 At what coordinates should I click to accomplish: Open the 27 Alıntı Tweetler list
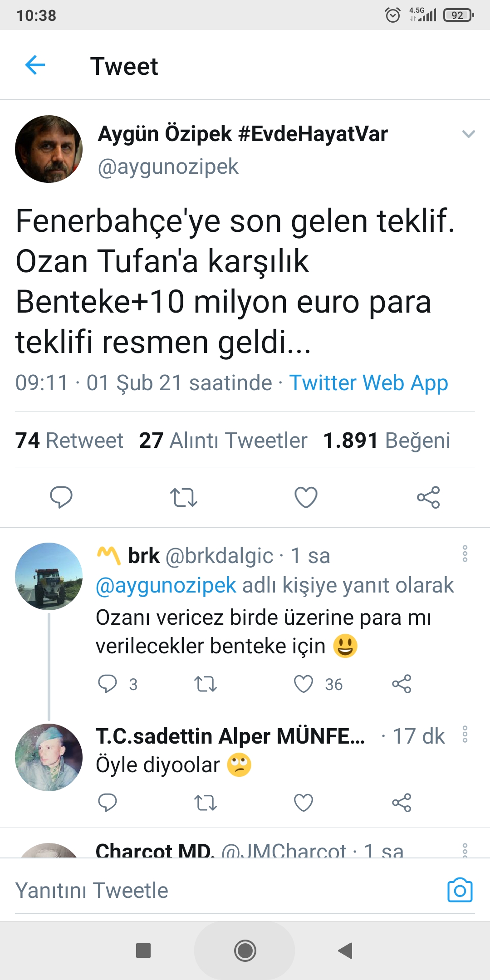pos(223,441)
